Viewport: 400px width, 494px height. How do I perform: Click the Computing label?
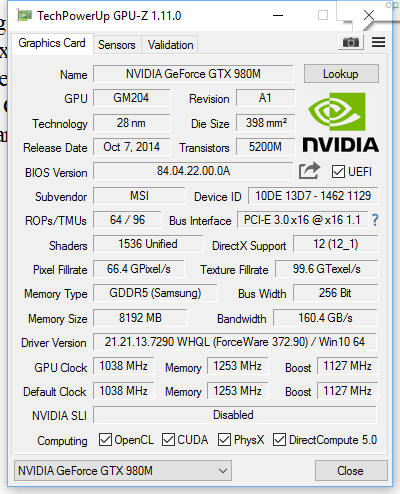click(x=62, y=441)
